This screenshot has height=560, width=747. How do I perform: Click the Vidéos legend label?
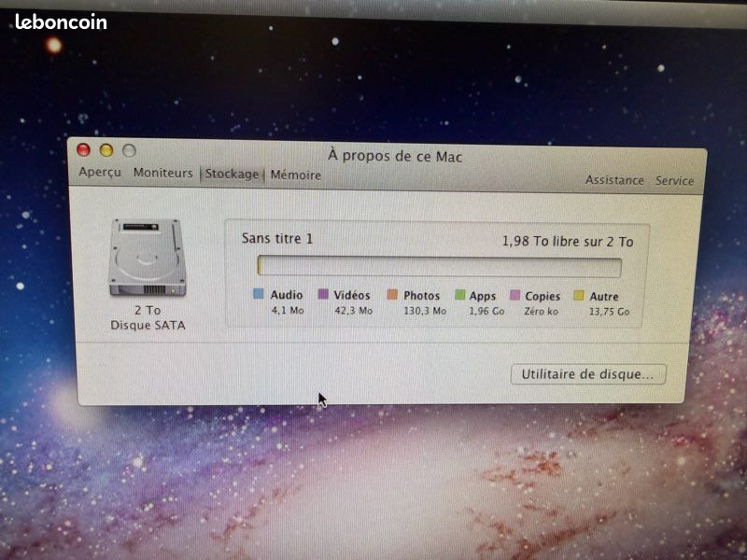[x=352, y=295]
